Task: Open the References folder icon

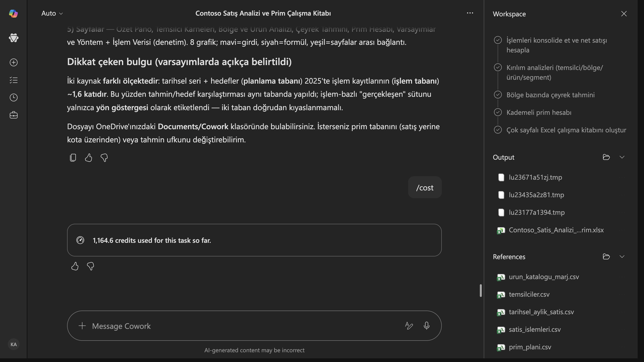Action: click(606, 257)
